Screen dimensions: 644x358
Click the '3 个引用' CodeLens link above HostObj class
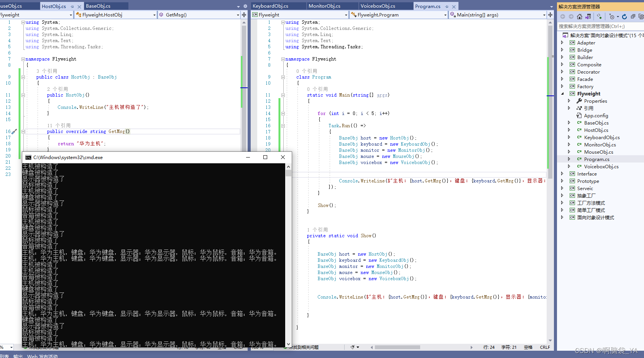point(47,71)
